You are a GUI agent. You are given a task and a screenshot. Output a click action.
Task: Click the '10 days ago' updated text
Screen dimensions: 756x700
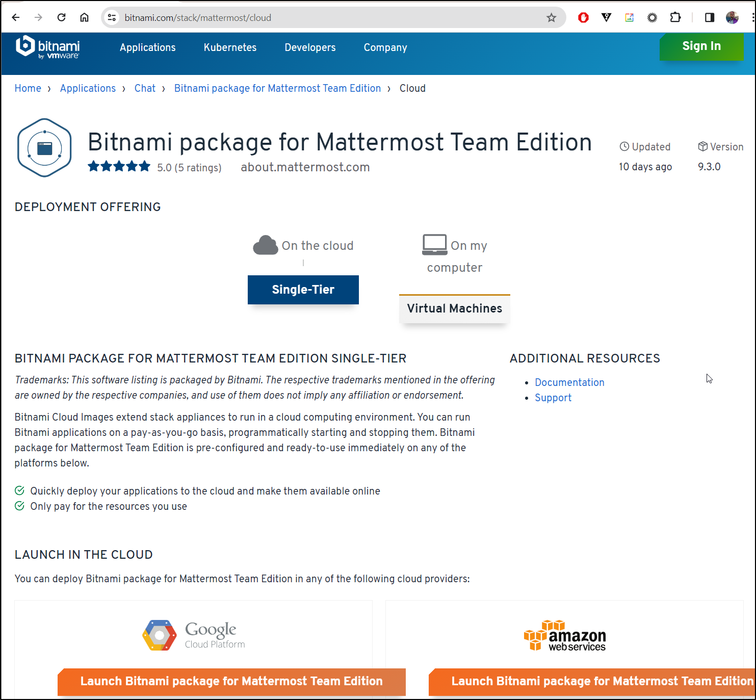[x=645, y=167]
